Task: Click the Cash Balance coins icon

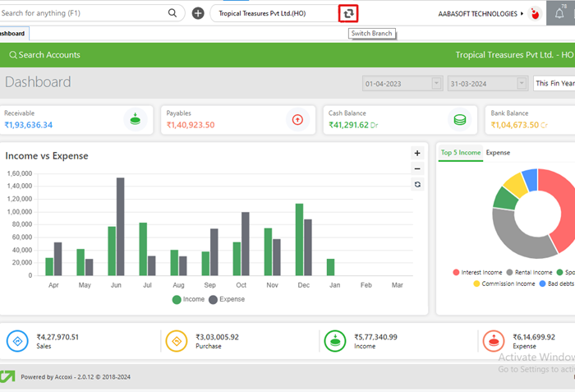Action: (x=460, y=119)
